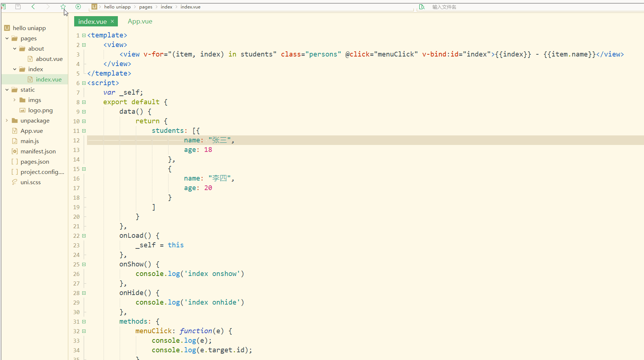Click the name "李四" string value

220,178
